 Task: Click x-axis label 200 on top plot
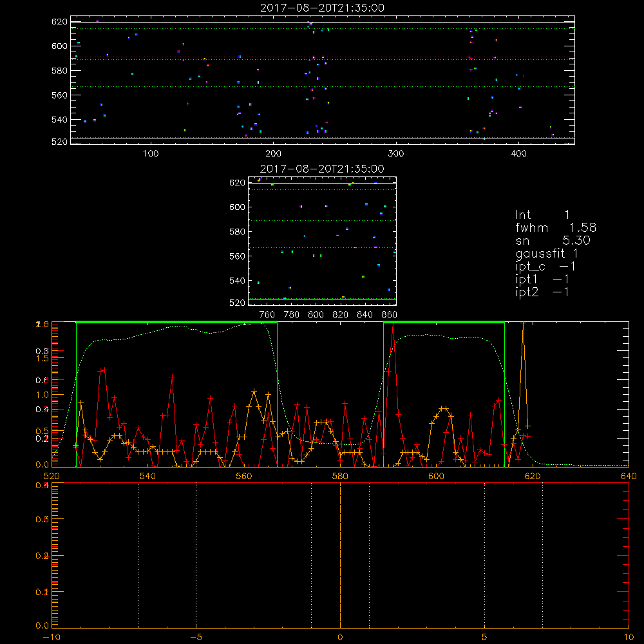coord(273,154)
